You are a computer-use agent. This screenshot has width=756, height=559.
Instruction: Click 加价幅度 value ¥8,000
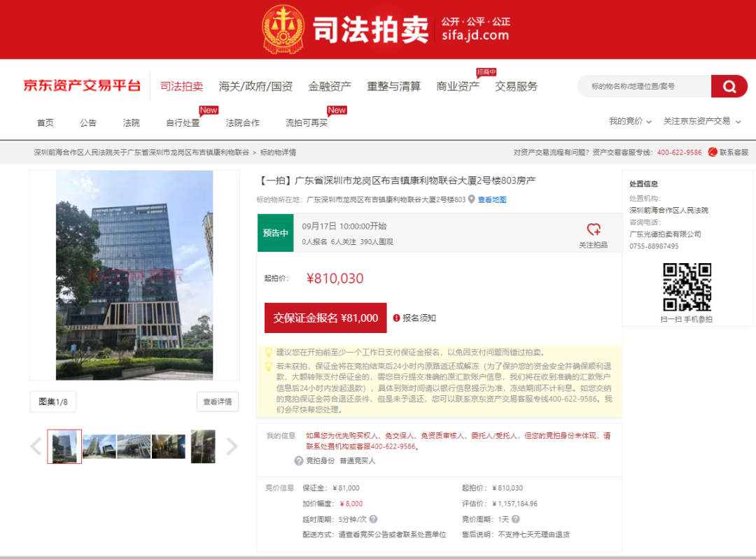click(x=351, y=504)
